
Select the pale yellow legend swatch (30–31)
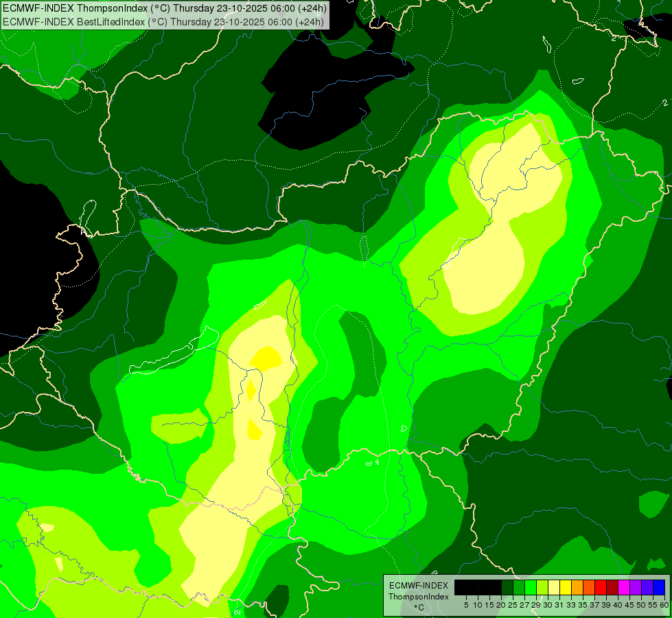[x=554, y=587]
